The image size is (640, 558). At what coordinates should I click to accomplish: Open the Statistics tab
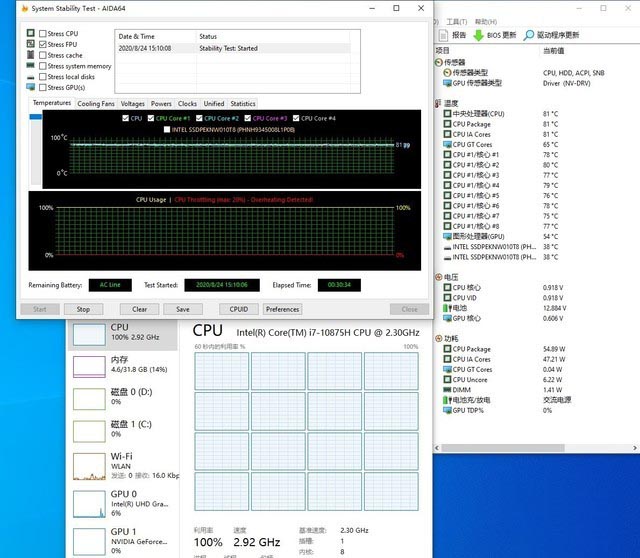click(243, 103)
